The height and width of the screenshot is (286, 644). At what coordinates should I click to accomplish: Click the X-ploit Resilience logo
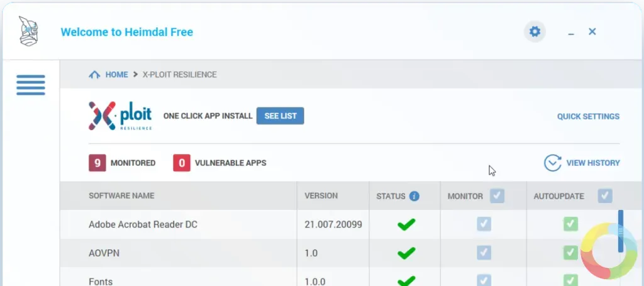[x=120, y=116]
